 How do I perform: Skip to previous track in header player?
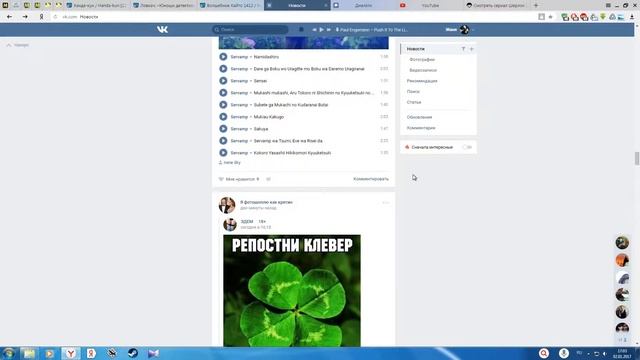(x=314, y=29)
